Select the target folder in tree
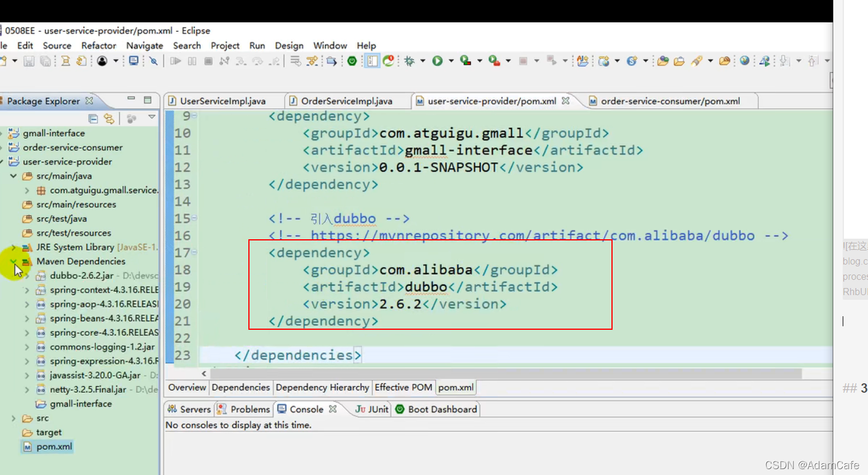Image resolution: width=868 pixels, height=475 pixels. coord(49,433)
